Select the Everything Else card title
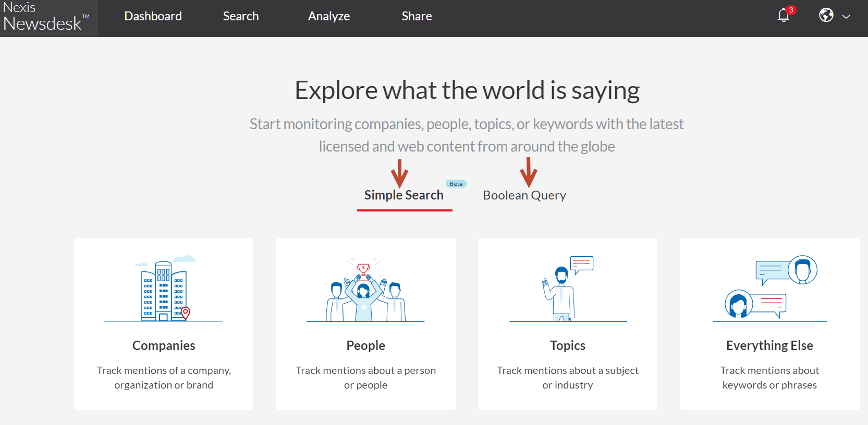868x425 pixels. click(769, 345)
